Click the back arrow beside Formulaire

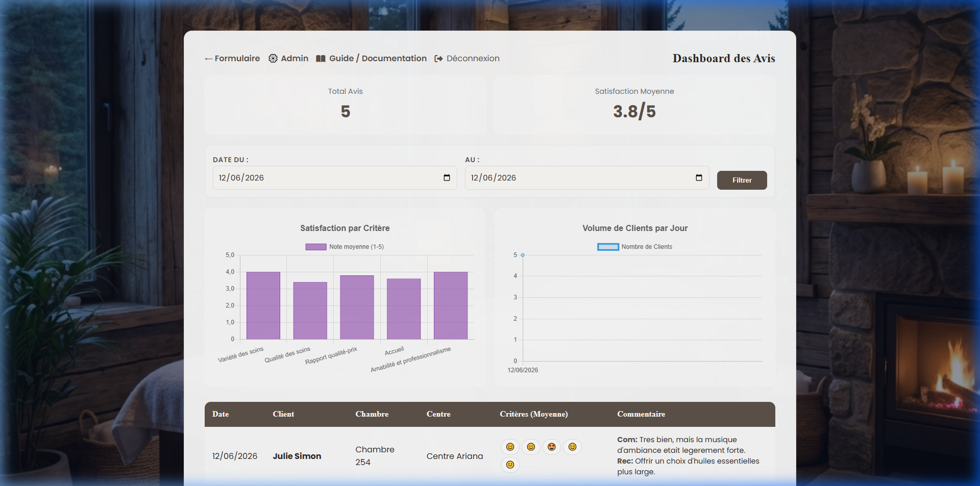(208, 59)
